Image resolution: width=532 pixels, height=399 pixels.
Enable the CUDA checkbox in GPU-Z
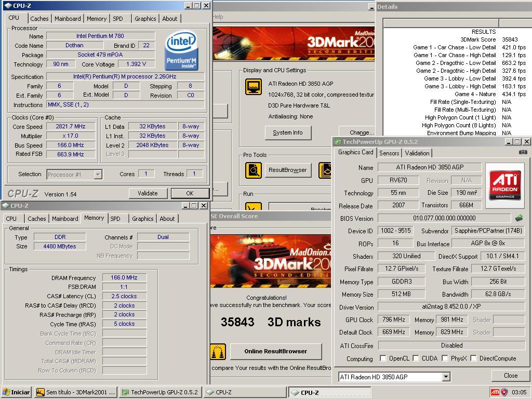pos(416,358)
